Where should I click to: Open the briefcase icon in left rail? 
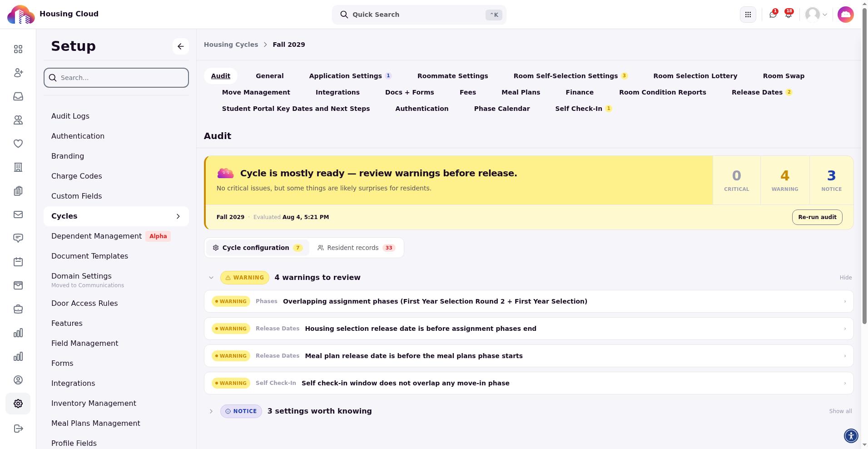click(18, 309)
